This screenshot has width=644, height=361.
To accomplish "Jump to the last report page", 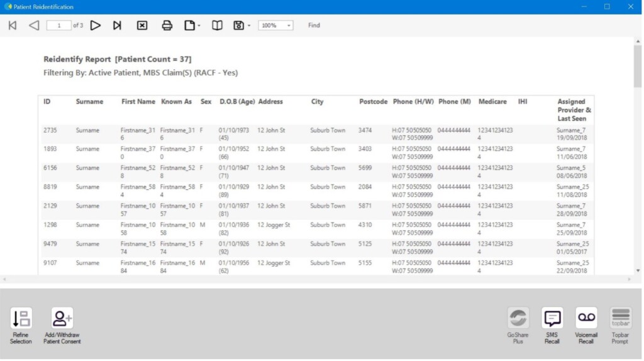I will click(x=117, y=26).
